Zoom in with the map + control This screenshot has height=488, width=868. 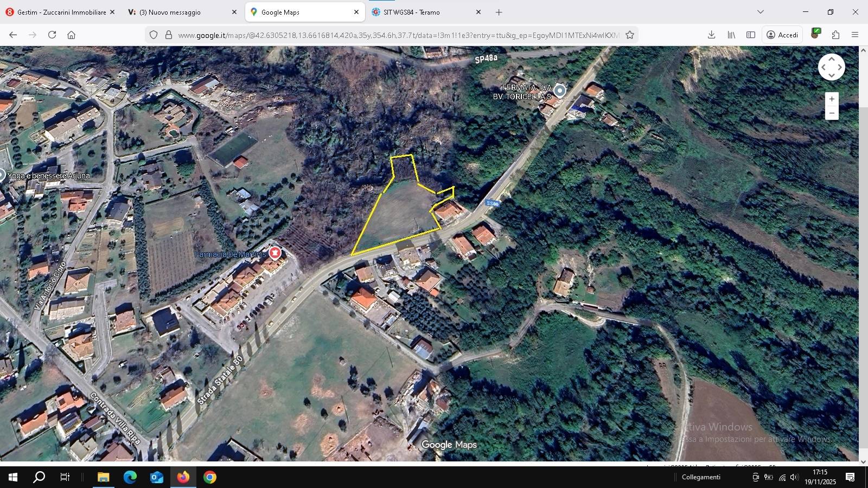832,99
